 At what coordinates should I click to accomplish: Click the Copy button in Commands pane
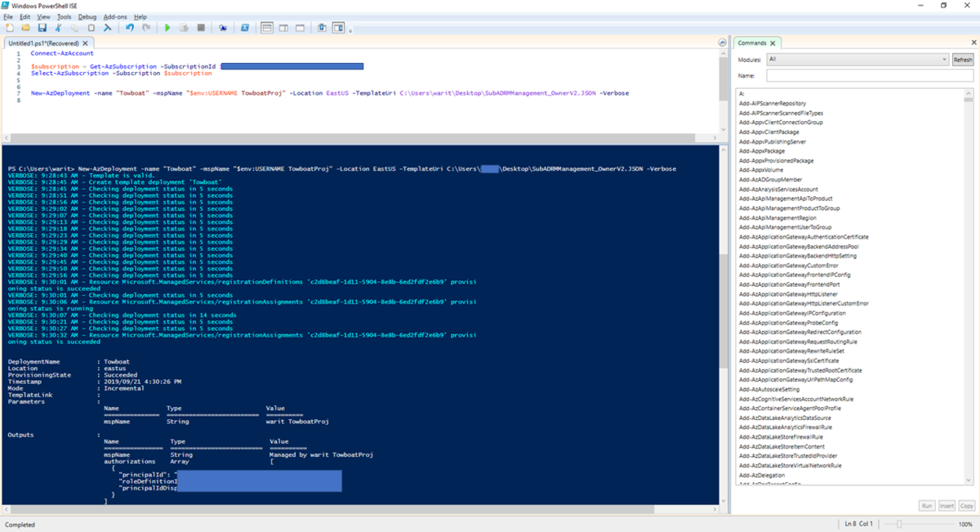click(x=966, y=506)
